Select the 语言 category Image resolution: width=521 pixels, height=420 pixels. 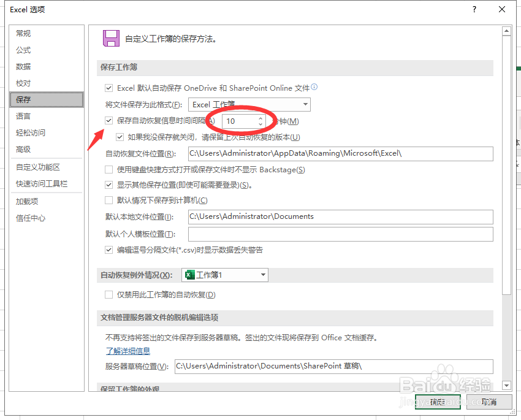(47, 116)
